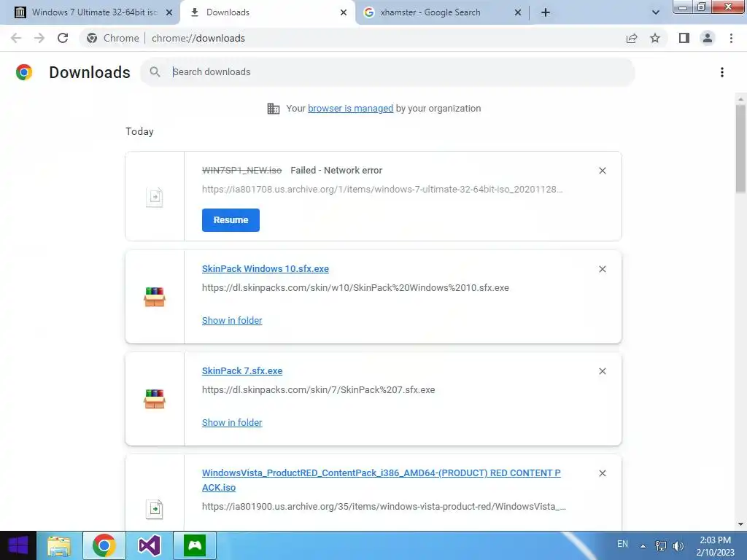Click the Failed - Network error status
Image resolution: width=747 pixels, height=560 pixels.
point(336,170)
